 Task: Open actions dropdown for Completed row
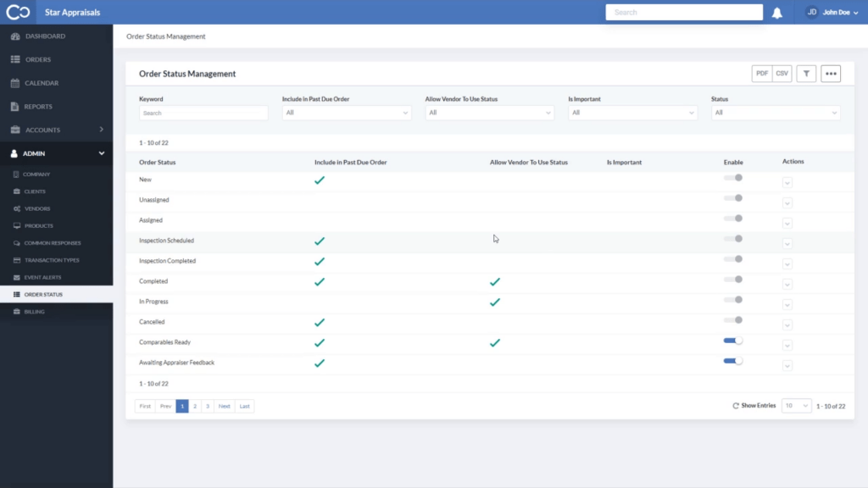[787, 285]
